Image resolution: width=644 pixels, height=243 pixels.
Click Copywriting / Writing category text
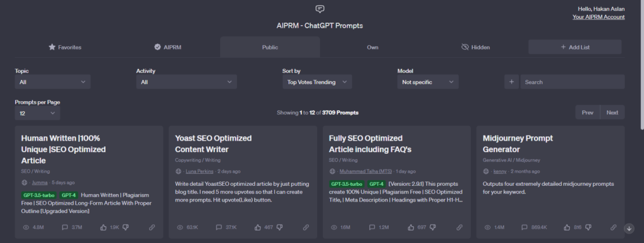coord(197,160)
